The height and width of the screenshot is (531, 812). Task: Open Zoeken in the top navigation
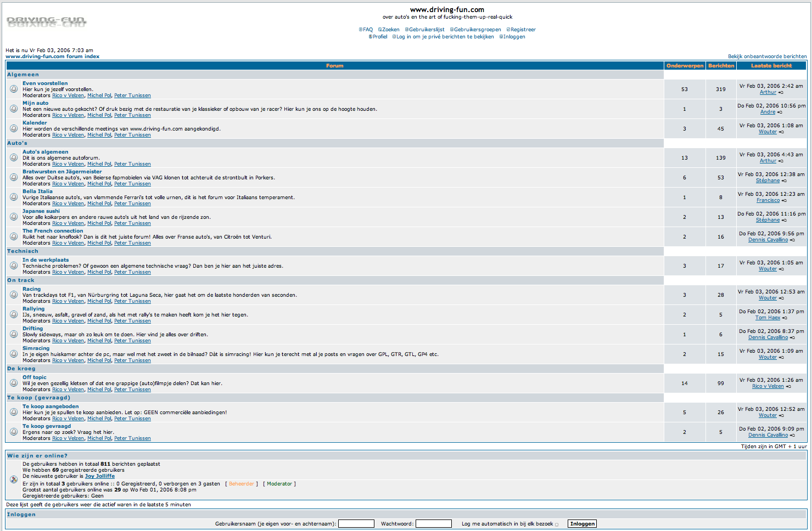click(390, 30)
